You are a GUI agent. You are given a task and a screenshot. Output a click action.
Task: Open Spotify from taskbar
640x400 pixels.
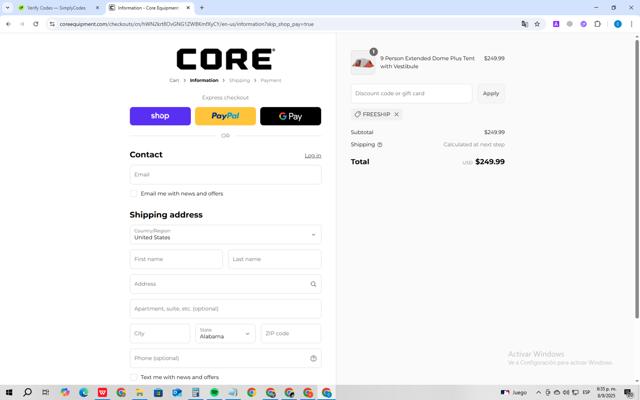(214, 393)
